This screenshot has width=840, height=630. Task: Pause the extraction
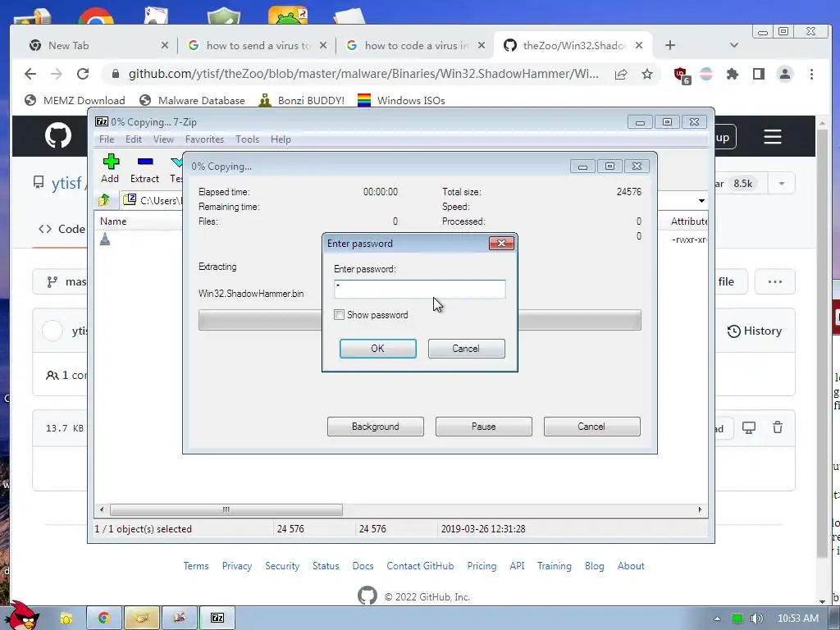(x=484, y=427)
